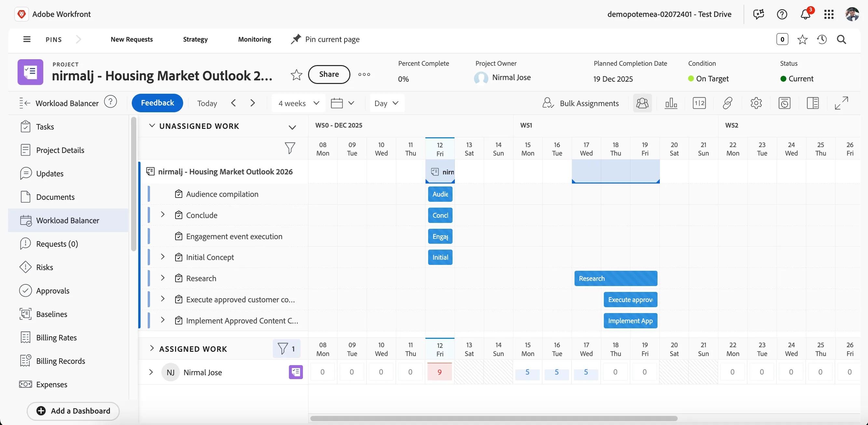The image size is (868, 425).
Task: Click the Share button
Action: pos(329,74)
